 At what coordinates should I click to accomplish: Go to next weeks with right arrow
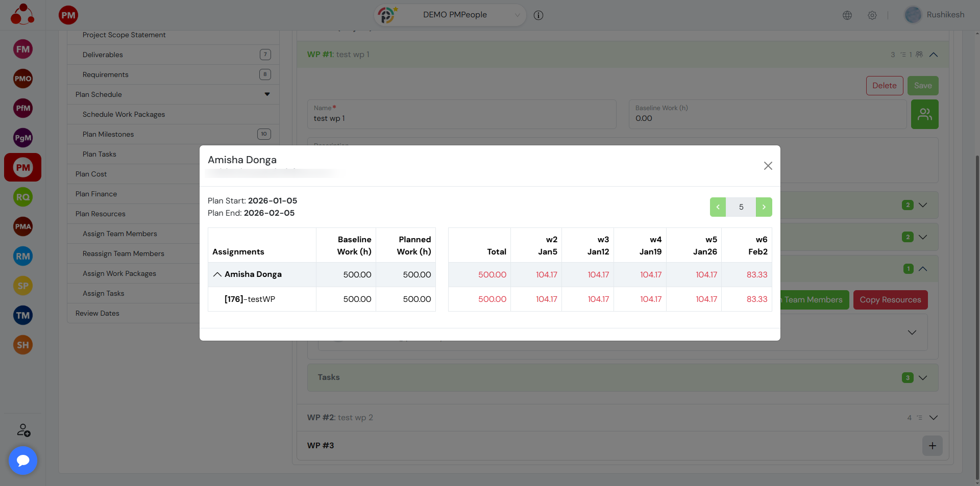[764, 207]
